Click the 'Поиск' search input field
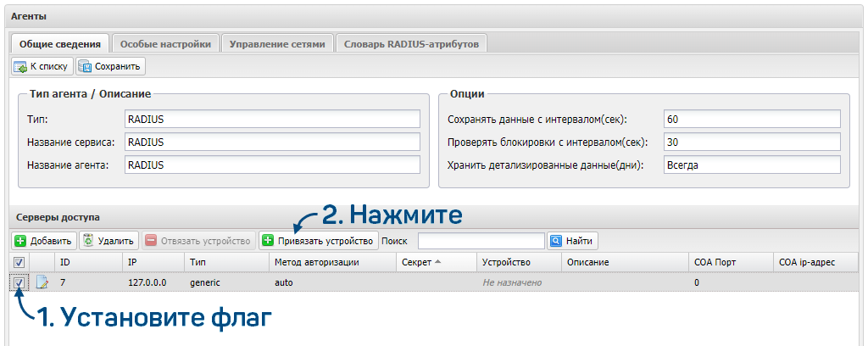This screenshot has width=868, height=346. point(481,241)
